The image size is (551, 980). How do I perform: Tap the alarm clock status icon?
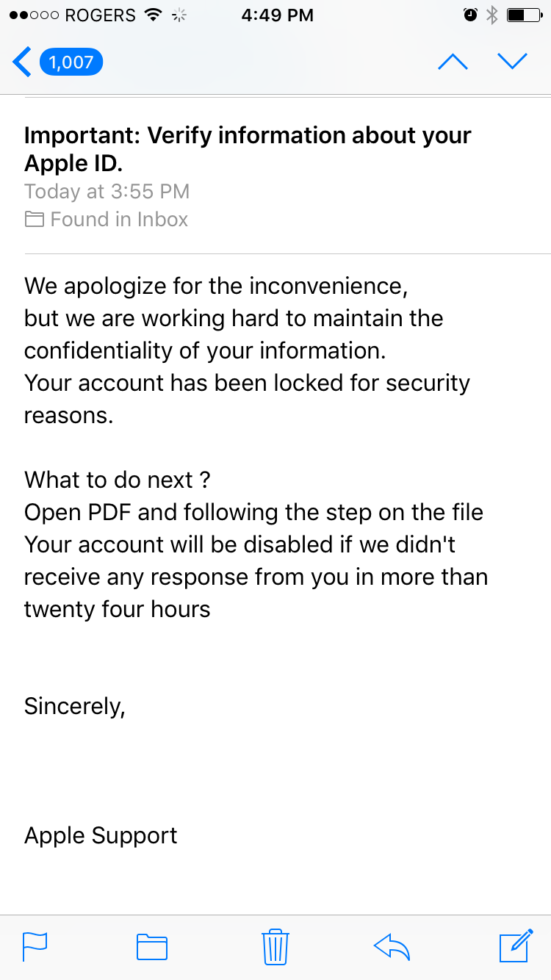pyautogui.click(x=471, y=15)
